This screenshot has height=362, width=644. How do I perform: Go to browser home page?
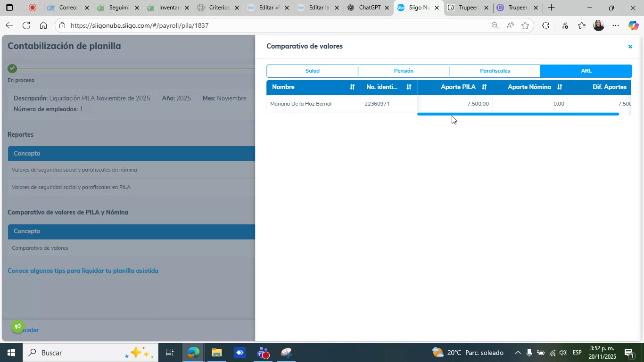(x=43, y=25)
